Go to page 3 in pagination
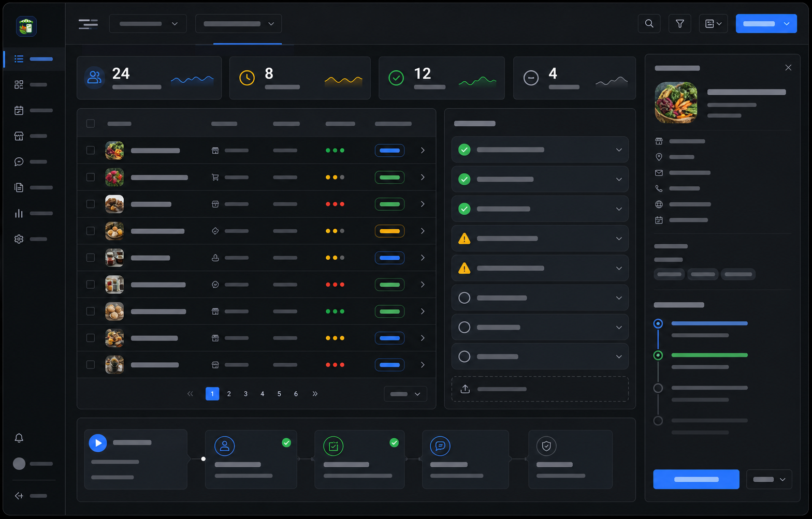 click(245, 394)
